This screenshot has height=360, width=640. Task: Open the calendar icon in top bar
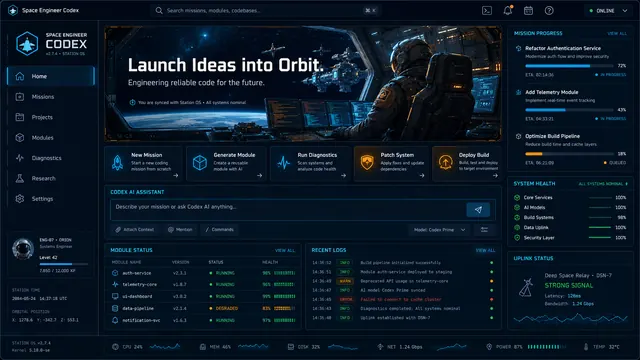[x=528, y=11]
